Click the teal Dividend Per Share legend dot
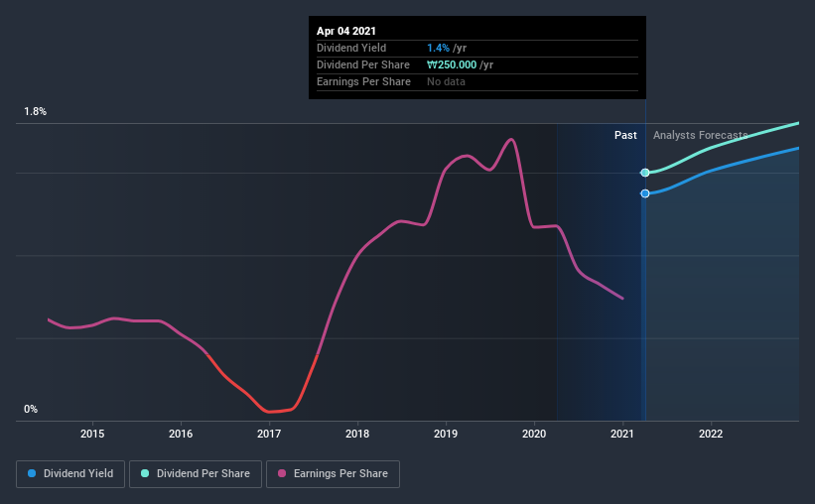The width and height of the screenshot is (815, 504). click(x=145, y=473)
